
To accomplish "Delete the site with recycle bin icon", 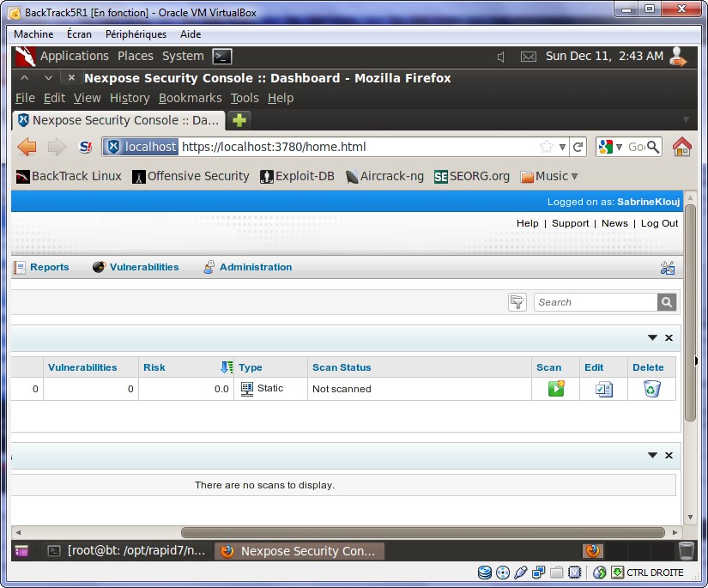I will pyautogui.click(x=651, y=389).
